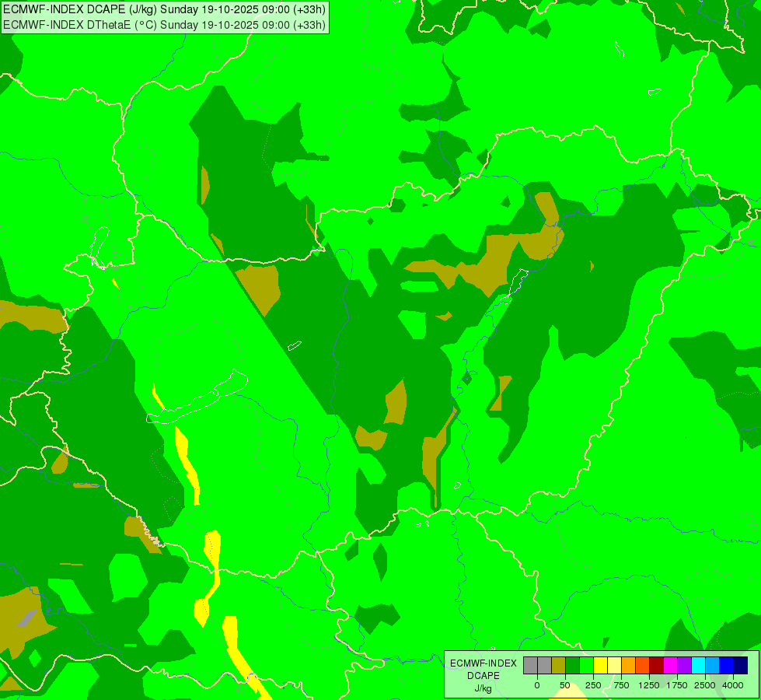Viewport: 761px width, 700px height.
Task: Click the navy legend swatch
Action: [x=741, y=665]
